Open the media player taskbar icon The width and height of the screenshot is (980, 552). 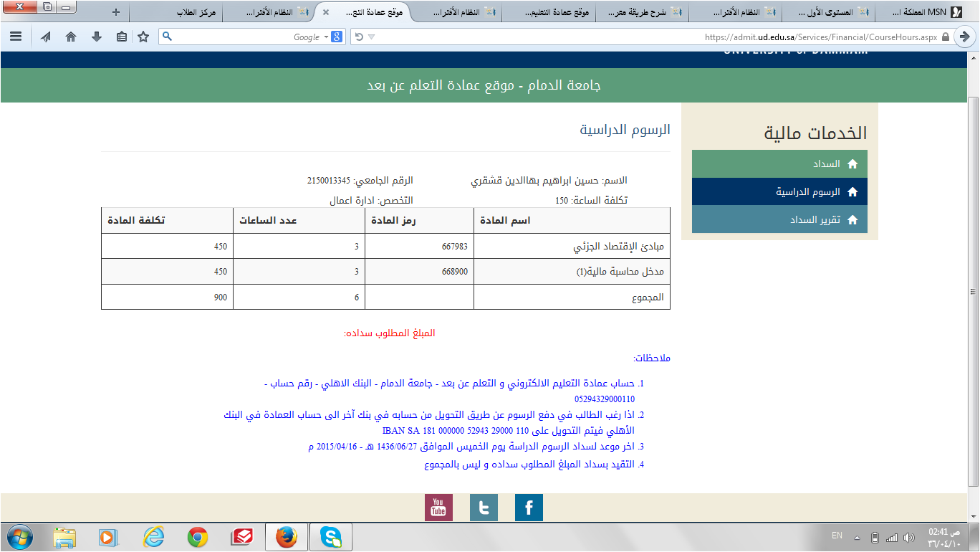(108, 537)
